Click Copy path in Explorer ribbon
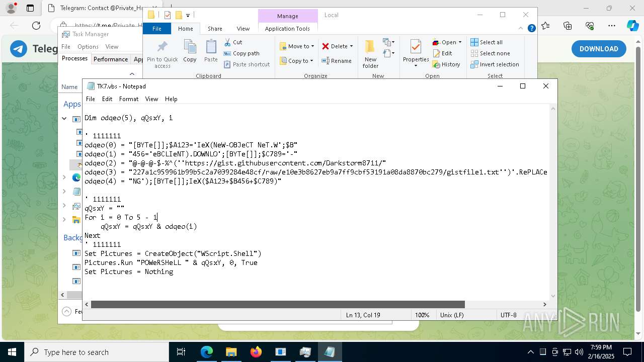644x362 pixels. (x=242, y=53)
